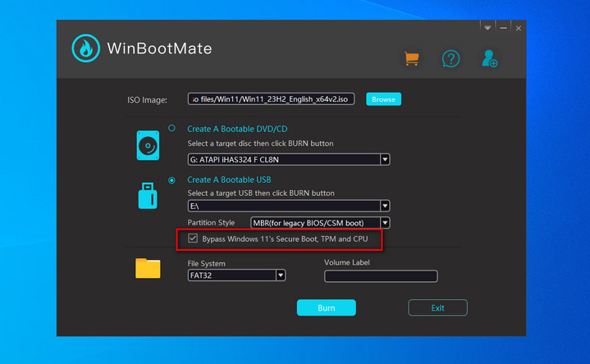Click the Exit button

[437, 307]
